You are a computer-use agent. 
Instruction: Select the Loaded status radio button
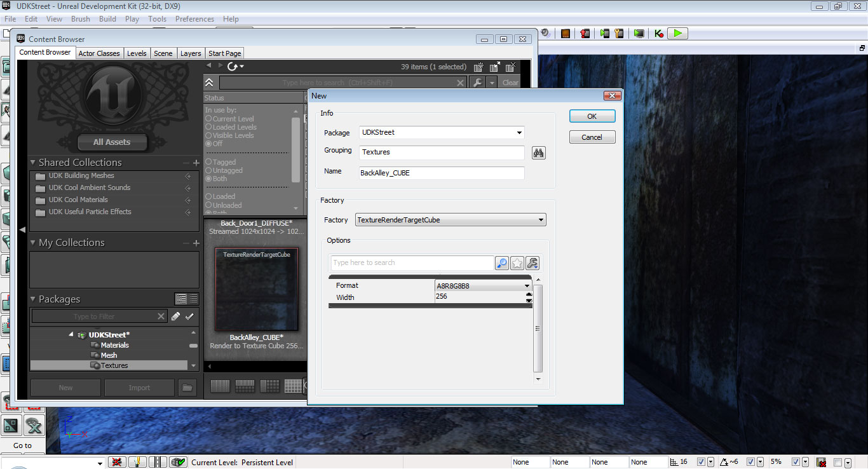208,196
